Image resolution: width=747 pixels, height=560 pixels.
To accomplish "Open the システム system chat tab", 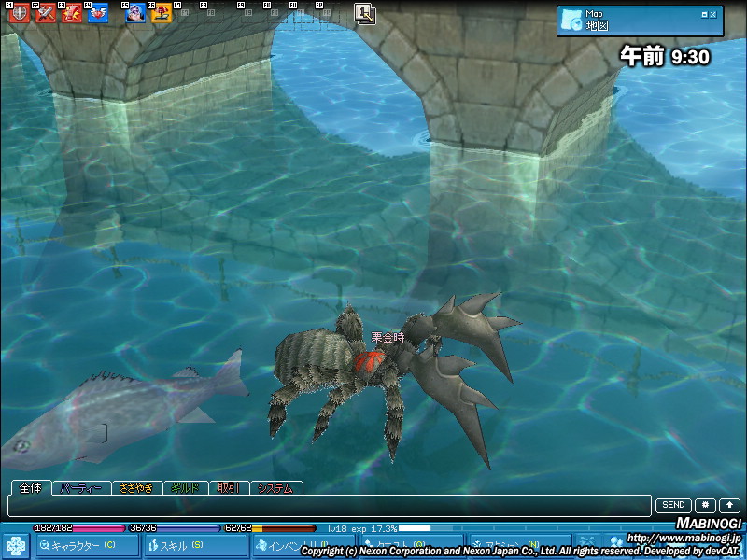I will click(275, 488).
